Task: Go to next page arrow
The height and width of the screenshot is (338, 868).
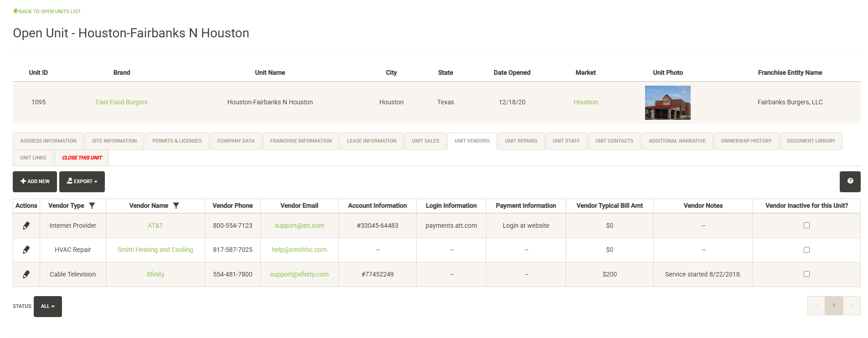Action: coord(852,306)
